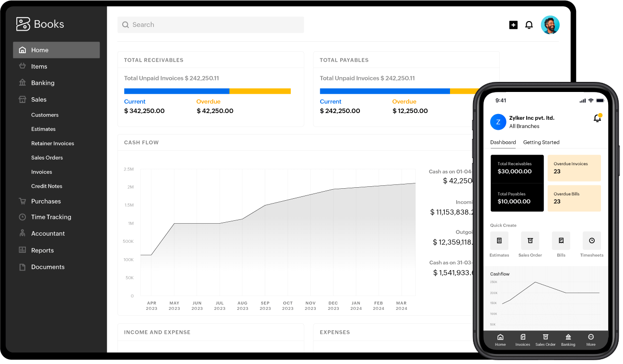Tap the Timesheets quick create icon on phone
Screen dimensions: 623x364
pyautogui.click(x=591, y=241)
